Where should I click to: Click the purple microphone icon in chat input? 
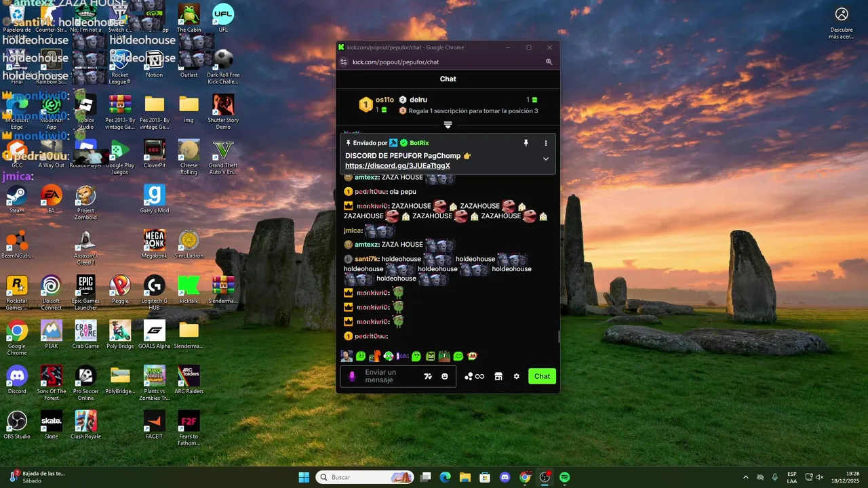(351, 376)
